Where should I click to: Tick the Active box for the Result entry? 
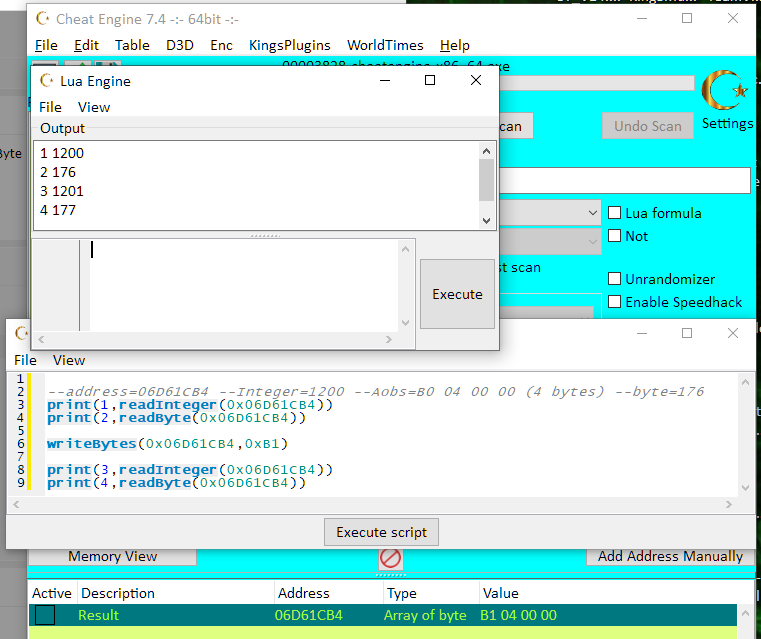coord(45,616)
